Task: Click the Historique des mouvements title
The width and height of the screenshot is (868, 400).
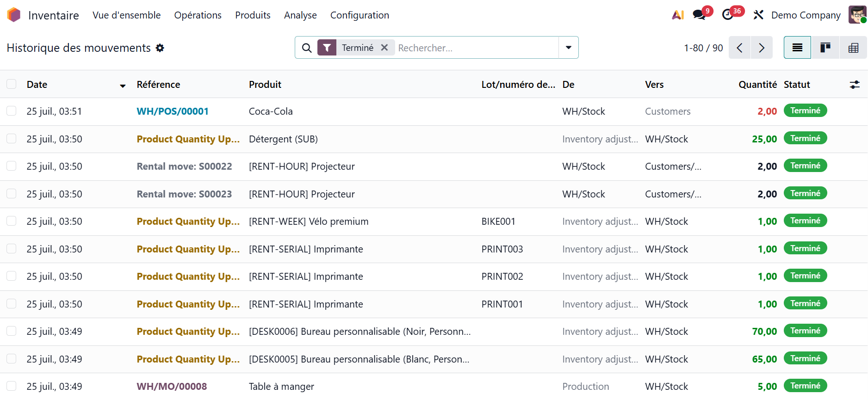Action: pyautogui.click(x=79, y=48)
